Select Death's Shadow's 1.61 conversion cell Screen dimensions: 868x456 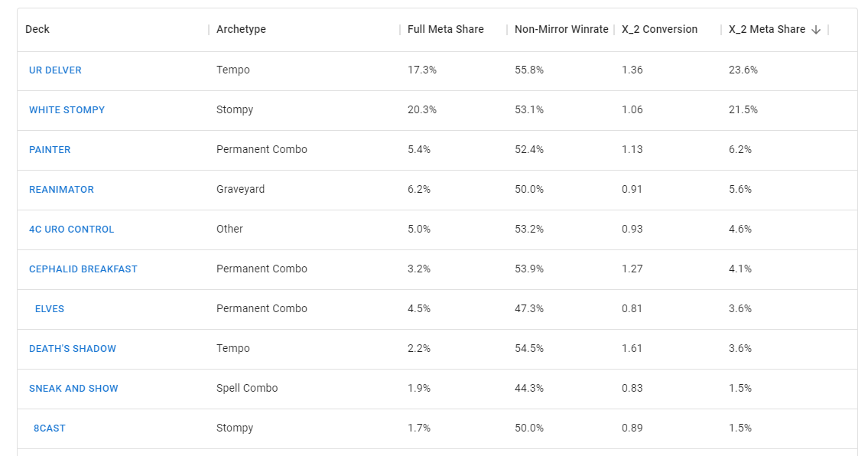632,349
